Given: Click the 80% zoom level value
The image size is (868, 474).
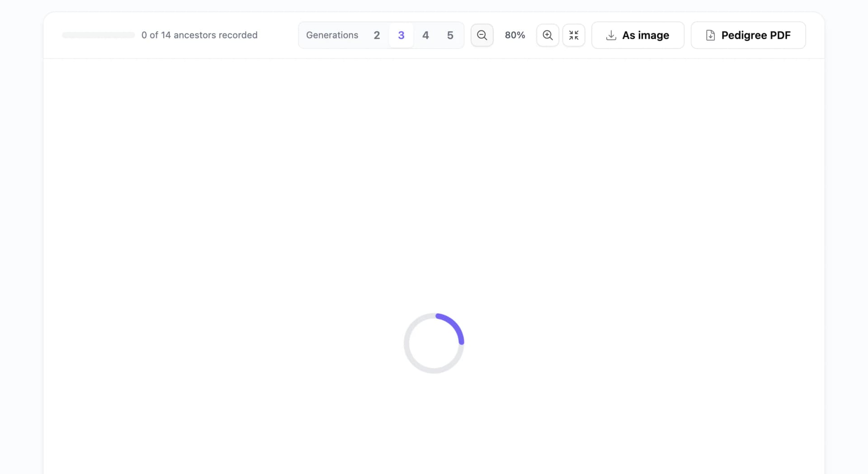Looking at the screenshot, I should click(515, 35).
